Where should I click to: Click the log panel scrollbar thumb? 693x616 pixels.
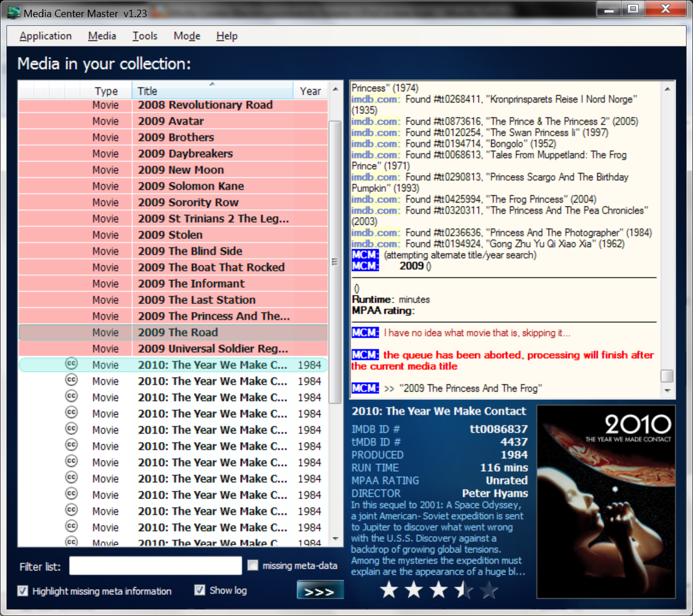tap(667, 376)
